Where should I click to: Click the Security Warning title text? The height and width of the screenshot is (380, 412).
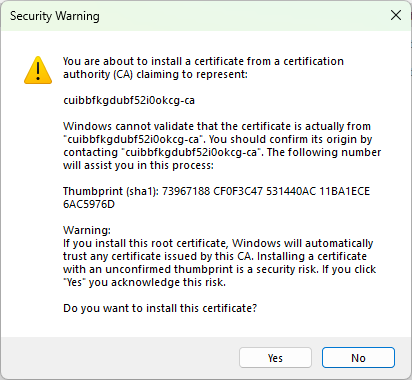coord(55,16)
